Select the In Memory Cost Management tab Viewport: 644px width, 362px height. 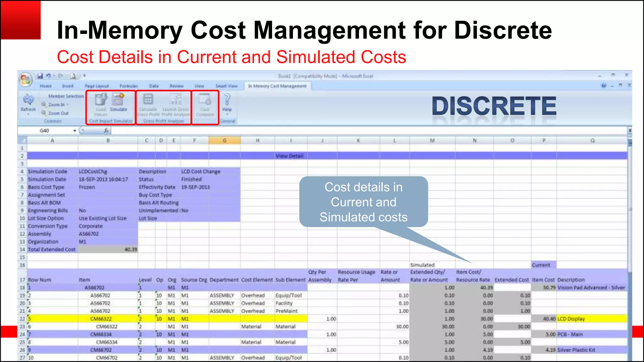pyautogui.click(x=277, y=86)
